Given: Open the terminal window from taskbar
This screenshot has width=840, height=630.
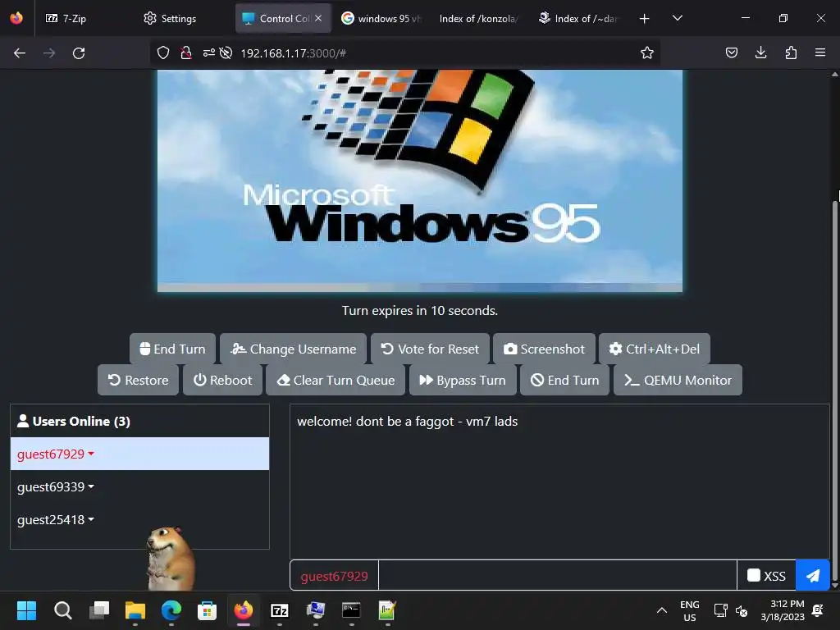Looking at the screenshot, I should tap(351, 610).
